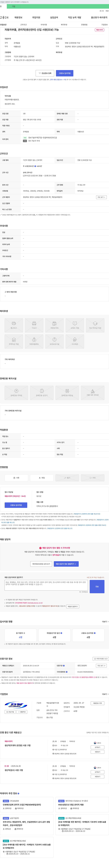This screenshot has height=868, width=109.
Task: Click 요약보기 for the 생산직(검수) posting
Action: 98,772
